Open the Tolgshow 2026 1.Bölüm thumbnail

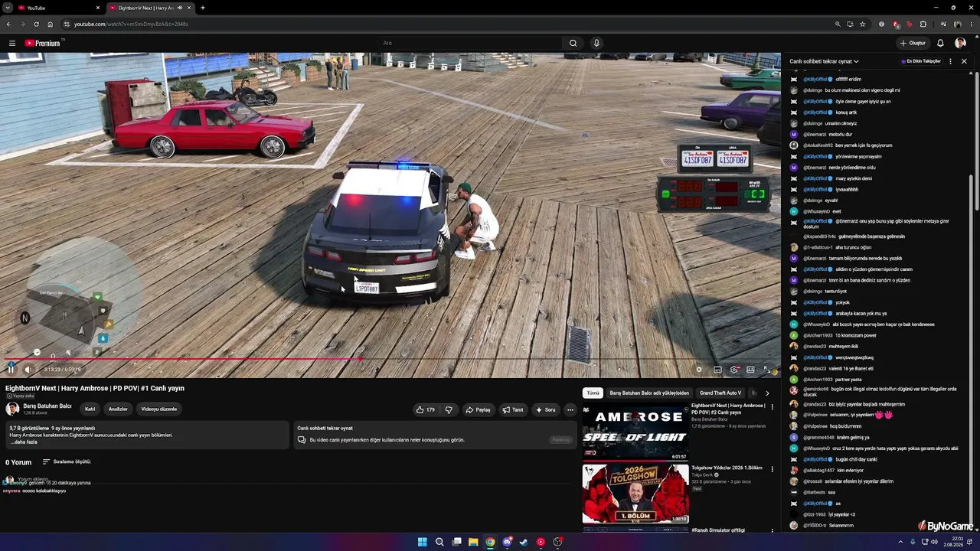pyautogui.click(x=635, y=494)
